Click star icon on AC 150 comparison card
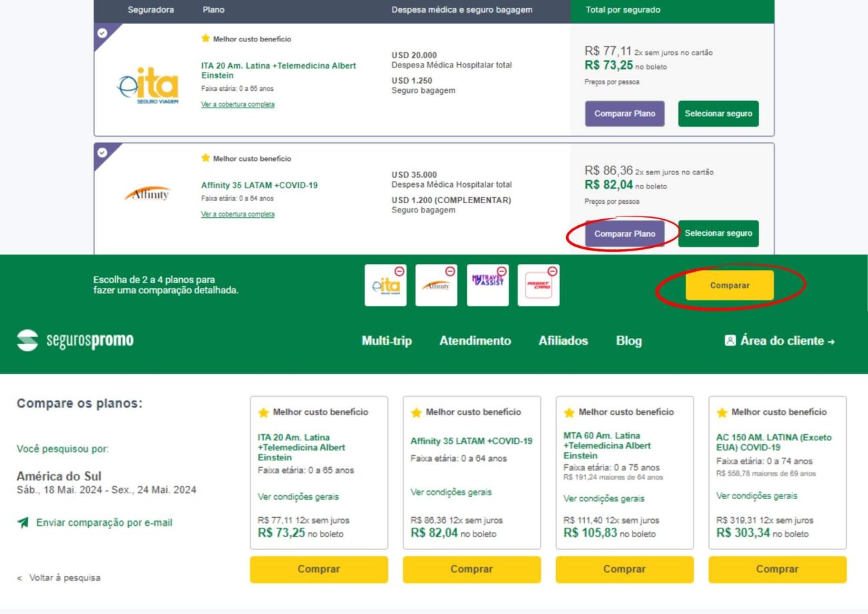Image resolution: width=868 pixels, height=614 pixels. pos(722,413)
